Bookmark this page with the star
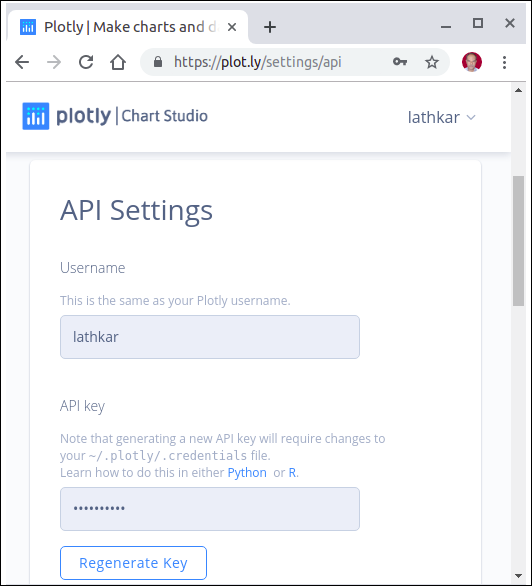532x586 pixels. (x=432, y=62)
